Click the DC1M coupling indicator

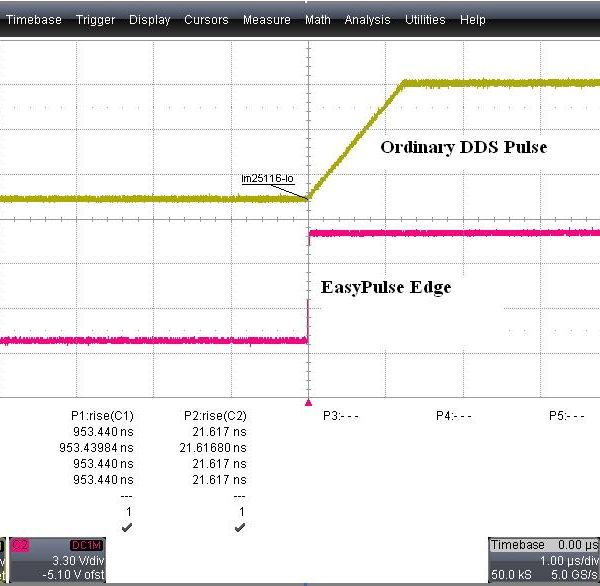(x=87, y=544)
